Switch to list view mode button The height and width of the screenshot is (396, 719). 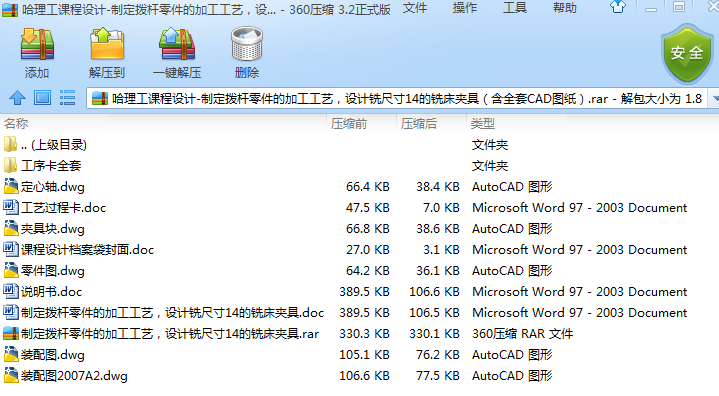click(x=67, y=98)
